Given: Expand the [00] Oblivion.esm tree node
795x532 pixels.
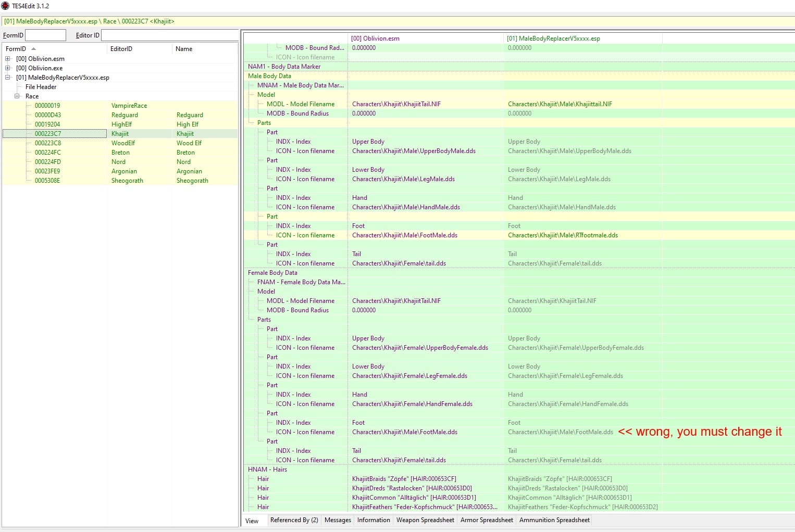Looking at the screenshot, I should [x=8, y=59].
